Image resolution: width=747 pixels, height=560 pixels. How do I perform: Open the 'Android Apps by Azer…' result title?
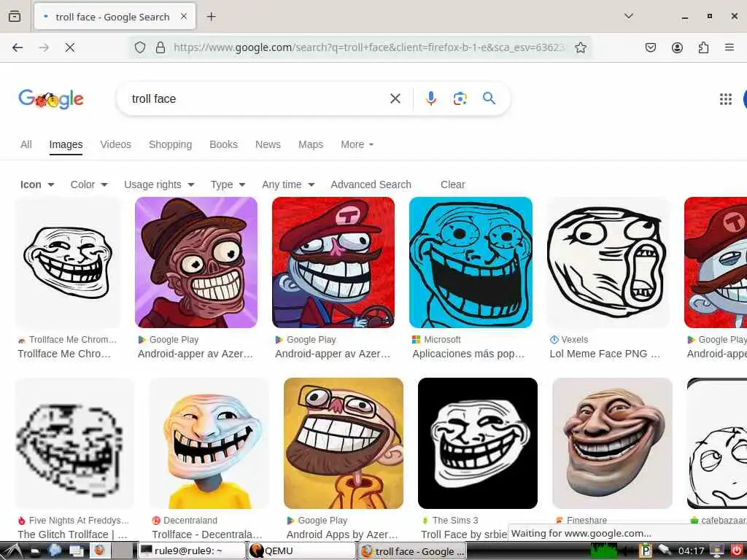click(x=342, y=534)
